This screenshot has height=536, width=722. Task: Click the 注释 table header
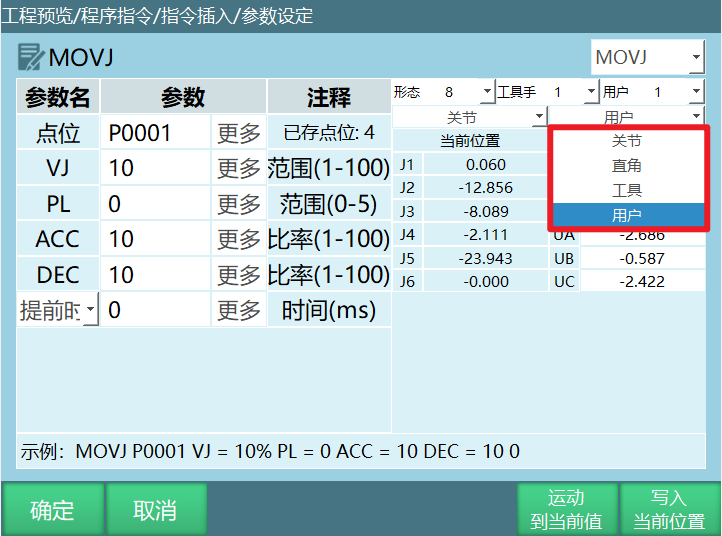(329, 97)
